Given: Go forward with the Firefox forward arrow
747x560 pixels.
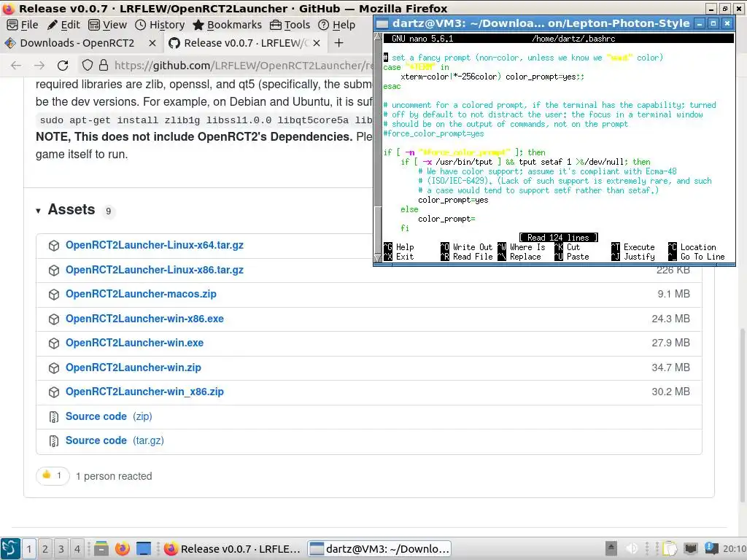Looking at the screenshot, I should pyautogui.click(x=39, y=65).
